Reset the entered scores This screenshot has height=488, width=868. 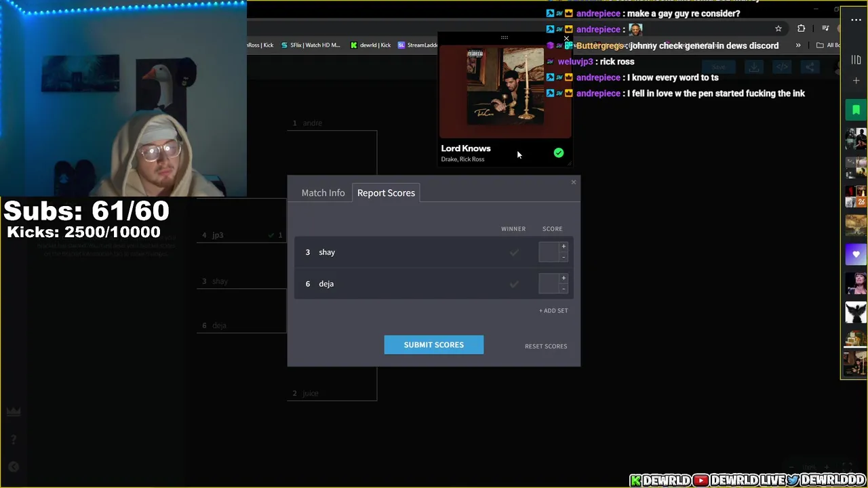[x=546, y=346]
